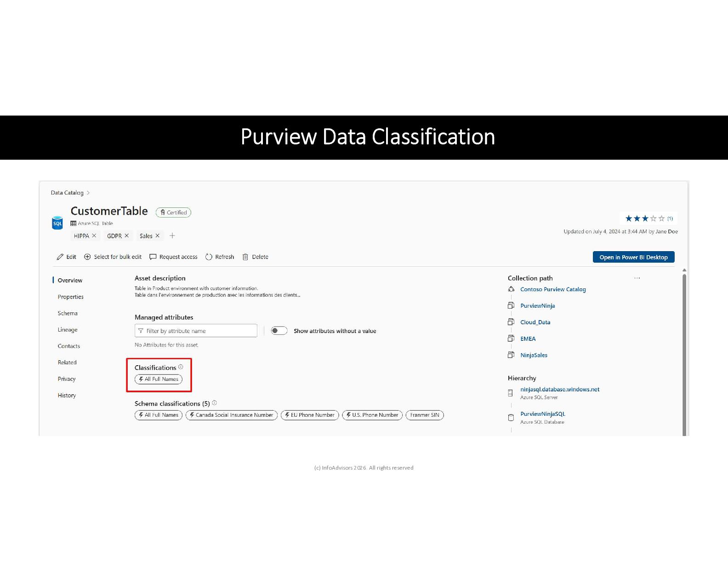Screen dimensions: 728x563
Task: Choose Select for bulk edit
Action: (113, 257)
